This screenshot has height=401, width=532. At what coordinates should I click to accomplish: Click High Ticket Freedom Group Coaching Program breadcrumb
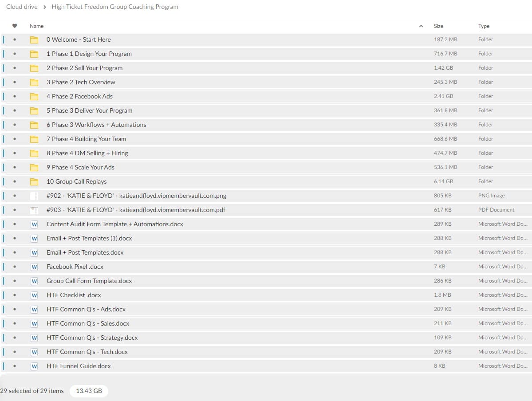coord(115,7)
